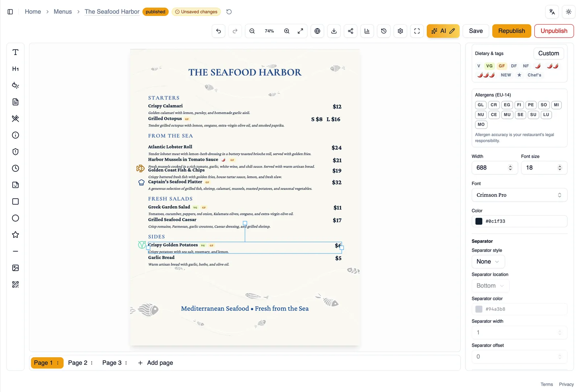Insert an image element from sidebar

tap(15, 268)
